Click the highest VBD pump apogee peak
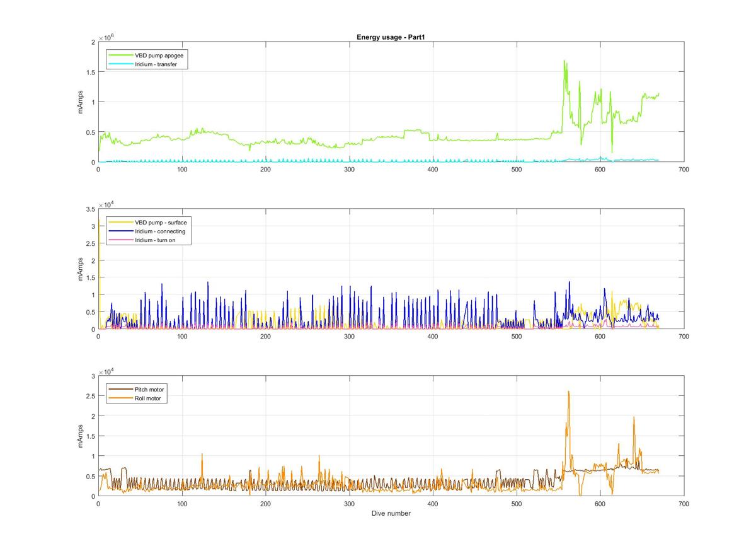 coord(564,61)
